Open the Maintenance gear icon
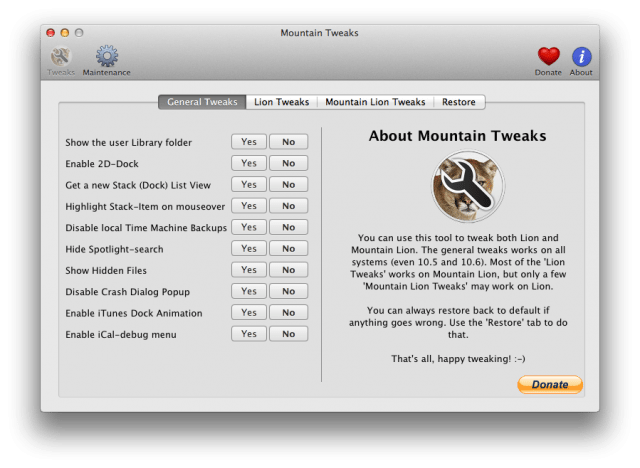 (106, 56)
